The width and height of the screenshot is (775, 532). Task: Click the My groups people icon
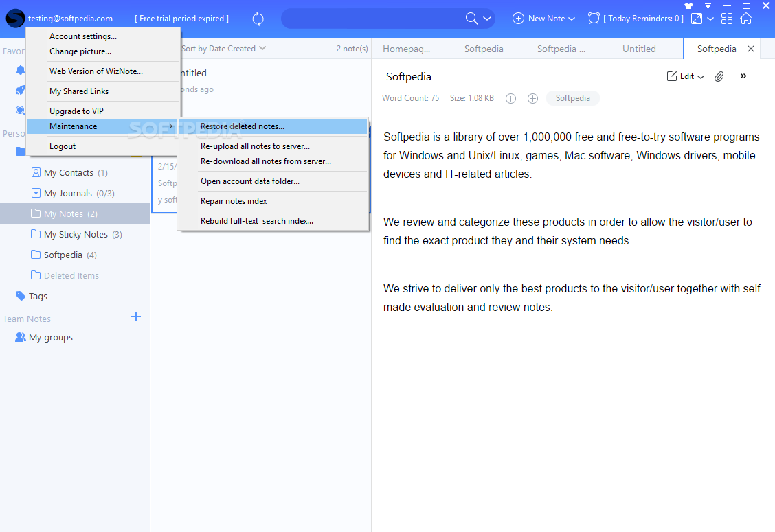20,337
